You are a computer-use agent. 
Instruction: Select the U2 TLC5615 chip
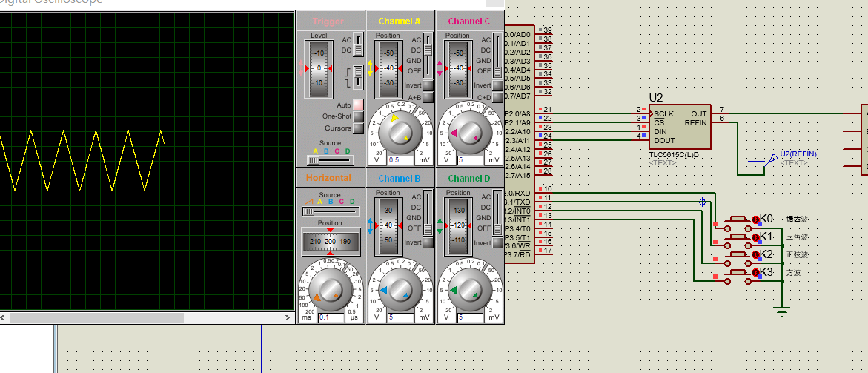point(679,126)
